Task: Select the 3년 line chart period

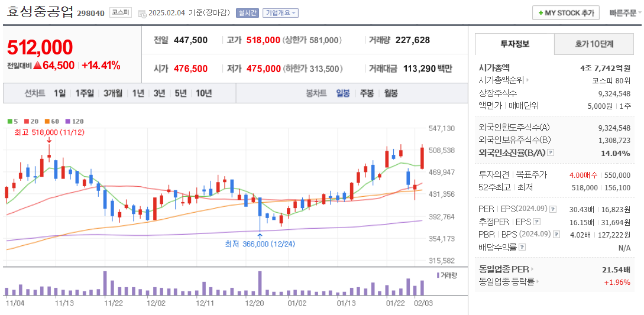Action: pos(159,93)
